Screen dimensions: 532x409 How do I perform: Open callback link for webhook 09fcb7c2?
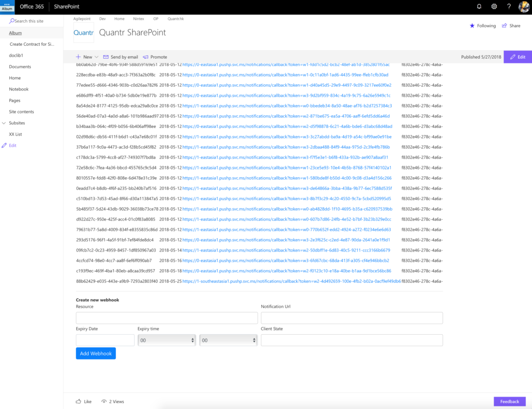[x=286, y=250]
